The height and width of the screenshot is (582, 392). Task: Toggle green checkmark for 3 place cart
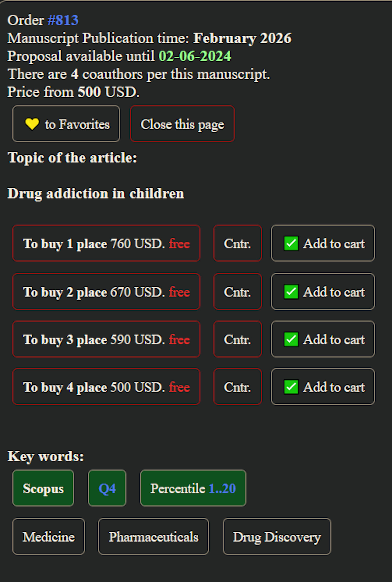291,339
